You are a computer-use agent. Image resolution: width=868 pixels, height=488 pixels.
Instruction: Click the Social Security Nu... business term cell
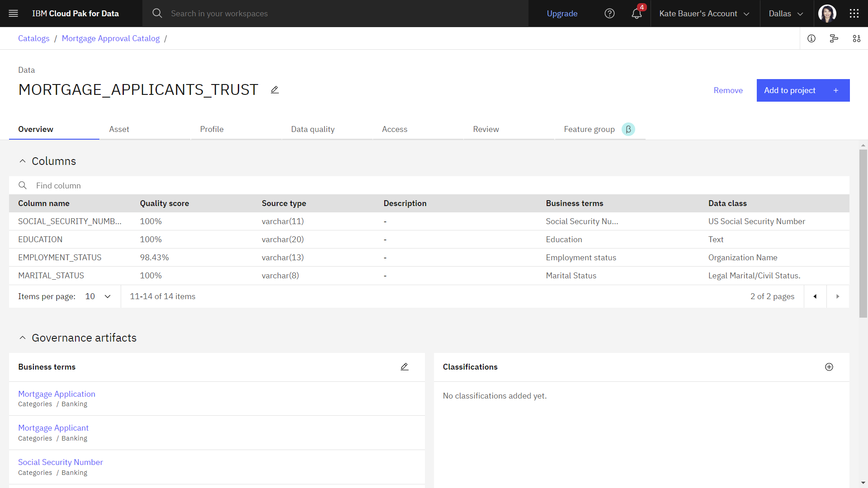pyautogui.click(x=582, y=221)
